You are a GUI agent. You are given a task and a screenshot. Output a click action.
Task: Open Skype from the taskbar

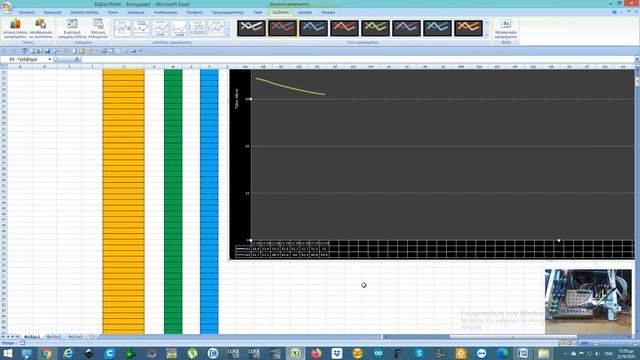419,353
